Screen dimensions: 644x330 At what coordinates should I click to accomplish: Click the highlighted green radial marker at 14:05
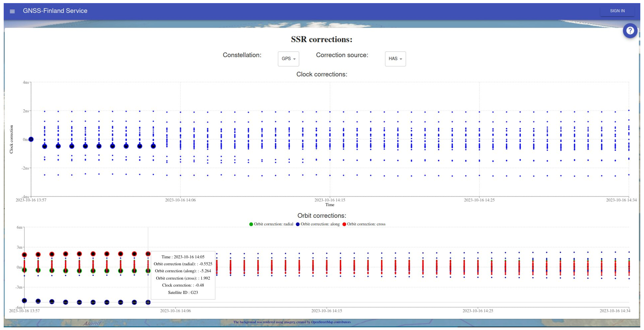point(148,271)
